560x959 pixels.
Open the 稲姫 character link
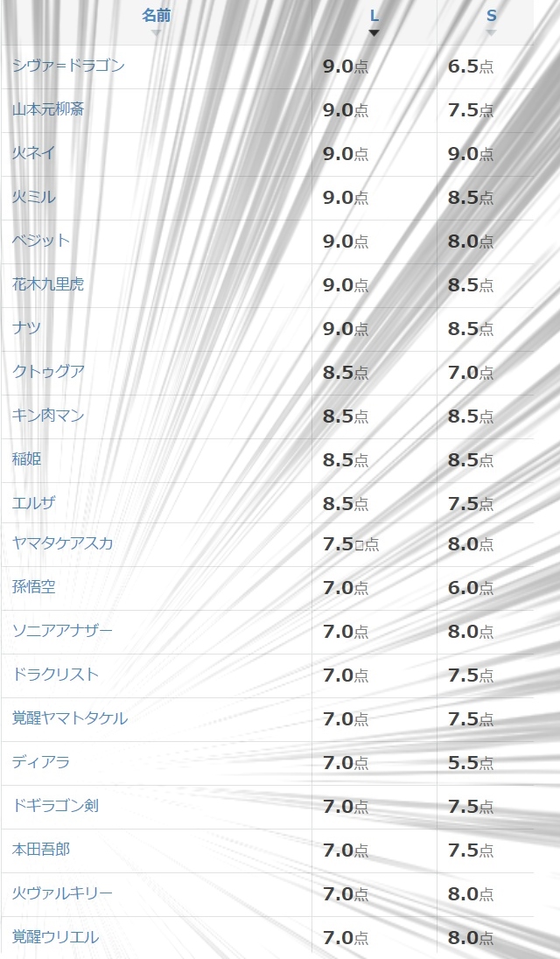point(26,459)
